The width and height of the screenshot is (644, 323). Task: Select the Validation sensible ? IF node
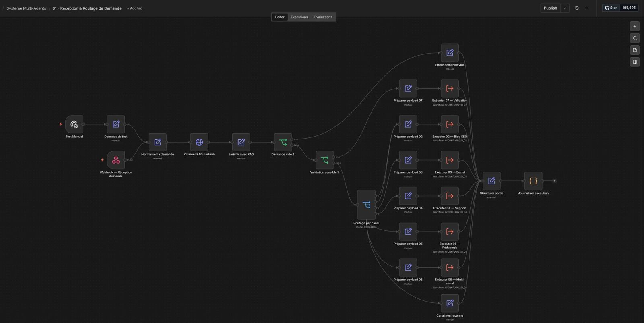click(x=324, y=160)
